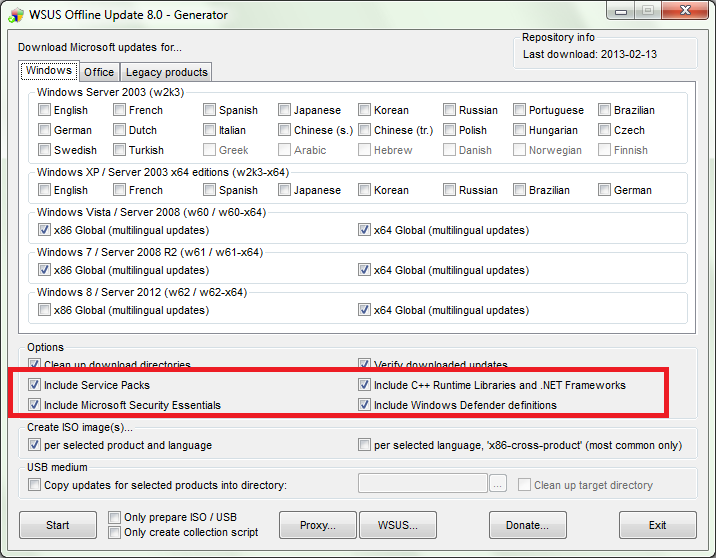Open the Proxy... settings

click(316, 525)
